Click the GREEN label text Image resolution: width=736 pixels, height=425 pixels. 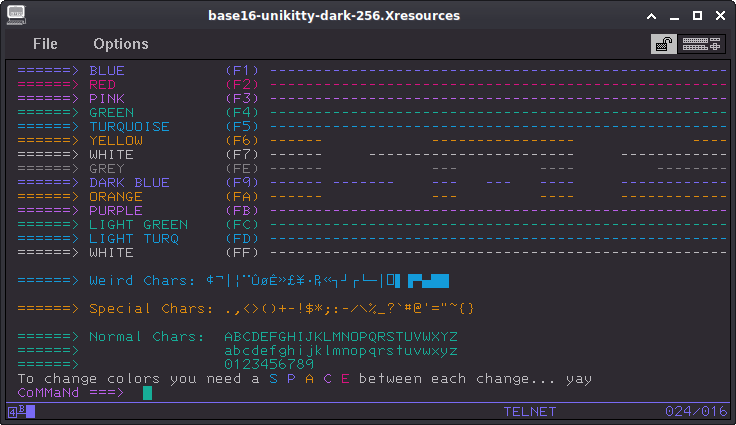click(x=112, y=113)
